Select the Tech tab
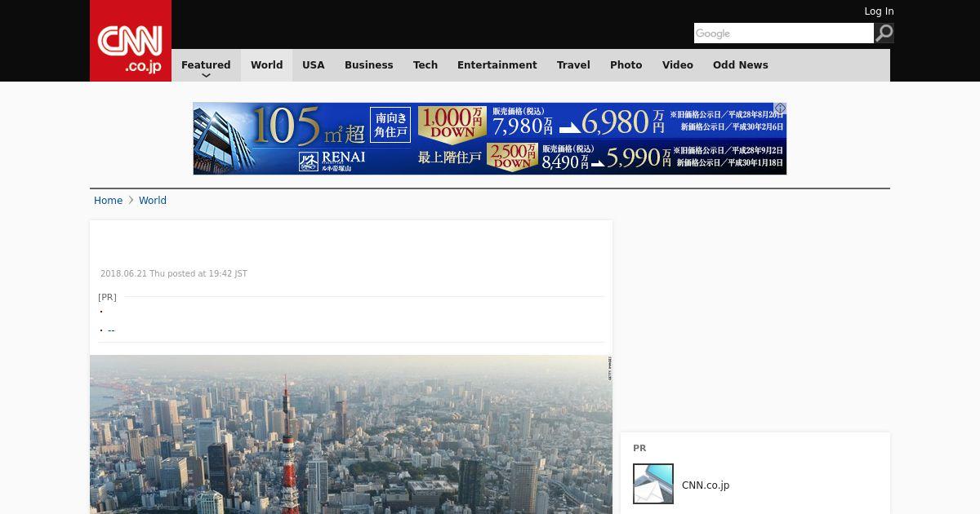 425,65
